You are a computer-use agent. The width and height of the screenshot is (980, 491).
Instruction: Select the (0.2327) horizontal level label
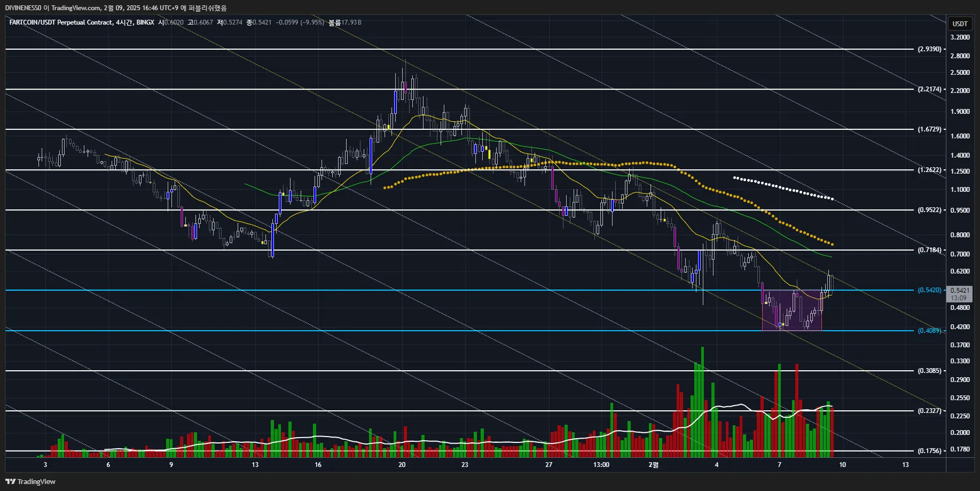(930, 411)
